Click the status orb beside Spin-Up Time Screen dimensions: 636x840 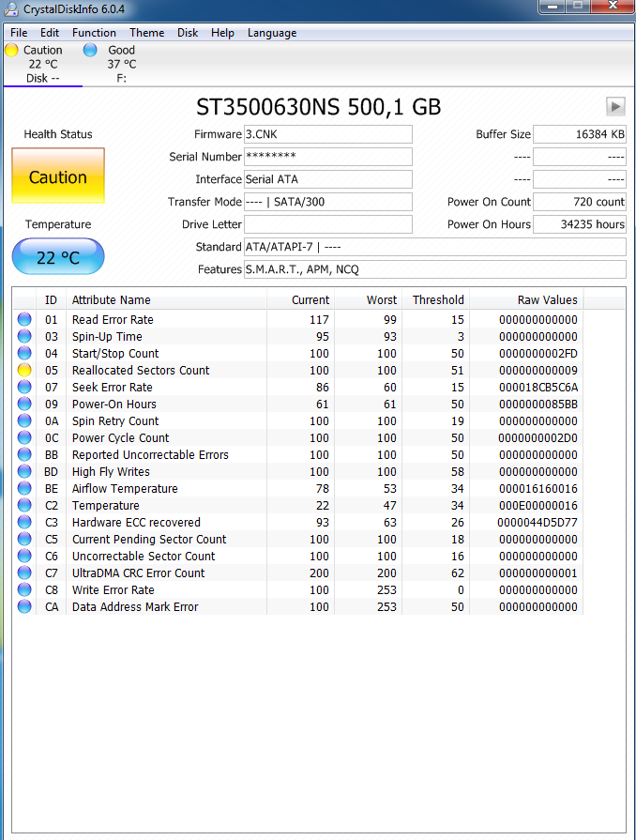tap(24, 336)
